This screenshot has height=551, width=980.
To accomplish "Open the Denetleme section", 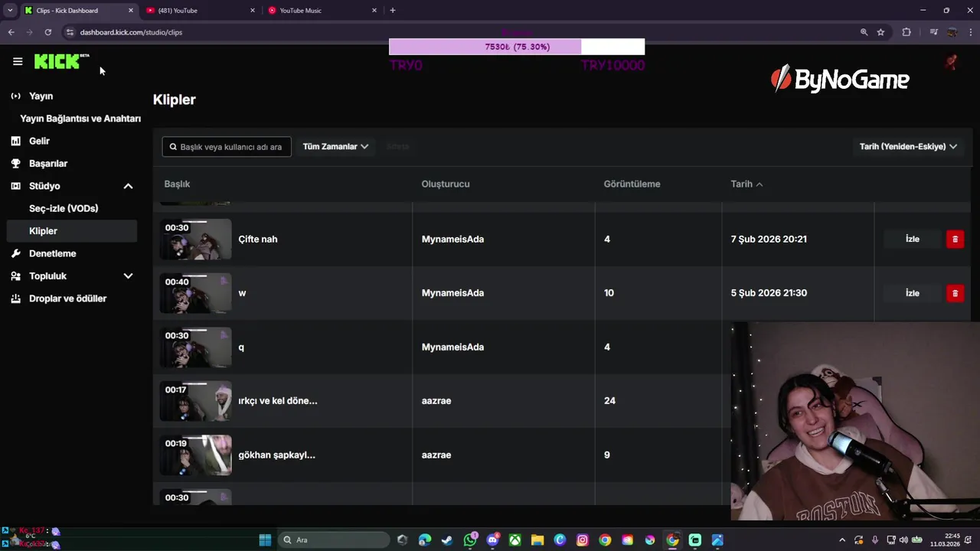I will (52, 253).
